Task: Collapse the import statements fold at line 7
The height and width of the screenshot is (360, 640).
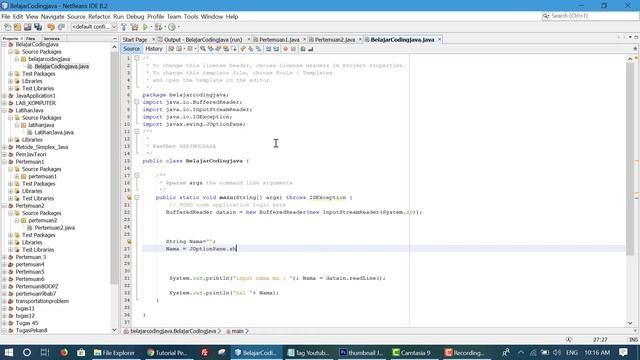Action: (x=137, y=102)
